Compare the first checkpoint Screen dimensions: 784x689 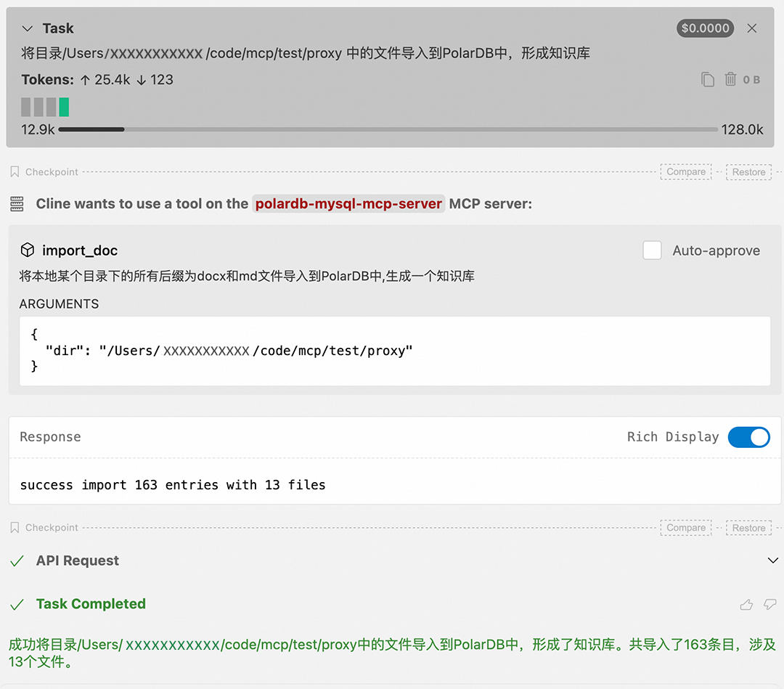pyautogui.click(x=685, y=172)
